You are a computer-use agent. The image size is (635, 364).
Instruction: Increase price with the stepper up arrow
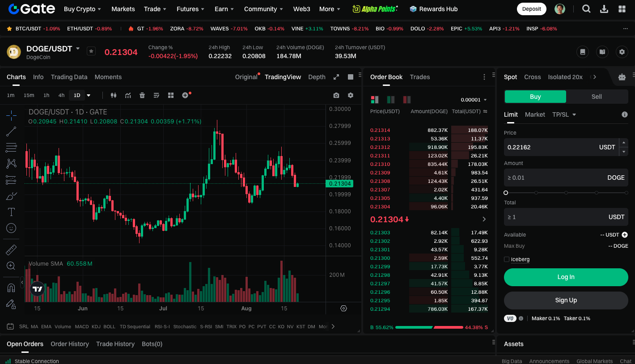624,143
